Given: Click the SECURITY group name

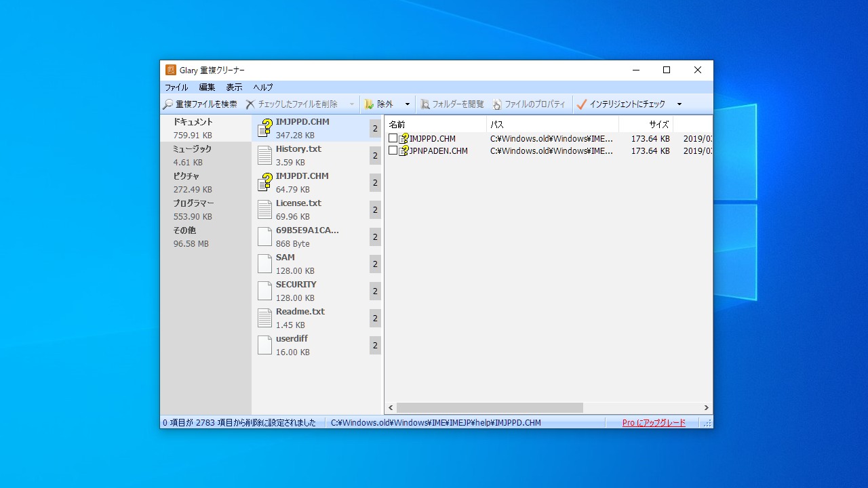Looking at the screenshot, I should 296,285.
